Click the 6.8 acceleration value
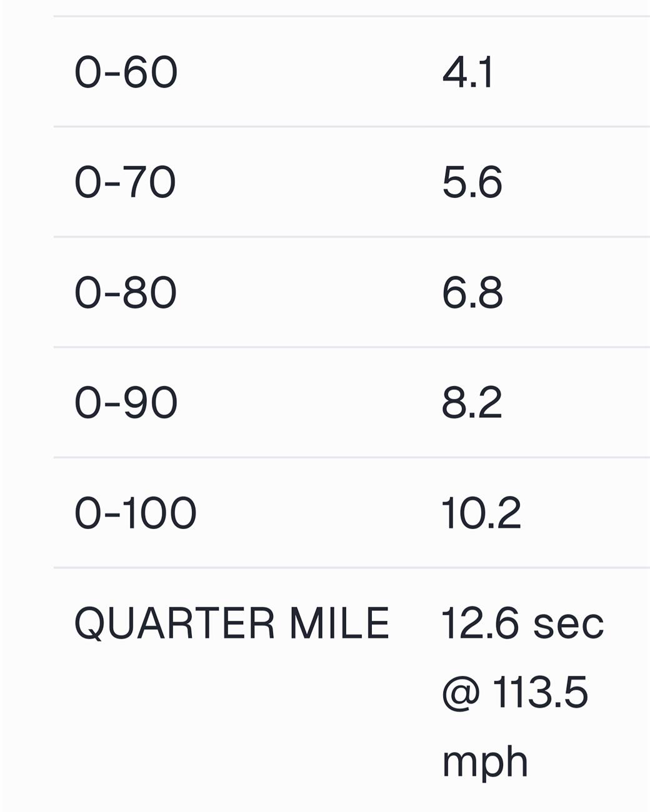Screen dimensions: 650x812 pos(472,293)
